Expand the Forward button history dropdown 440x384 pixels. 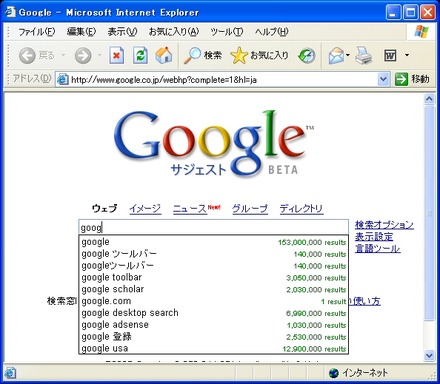tap(99, 55)
